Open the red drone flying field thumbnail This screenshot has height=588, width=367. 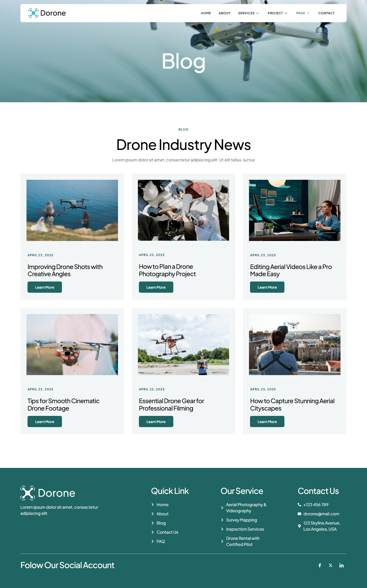(183, 344)
